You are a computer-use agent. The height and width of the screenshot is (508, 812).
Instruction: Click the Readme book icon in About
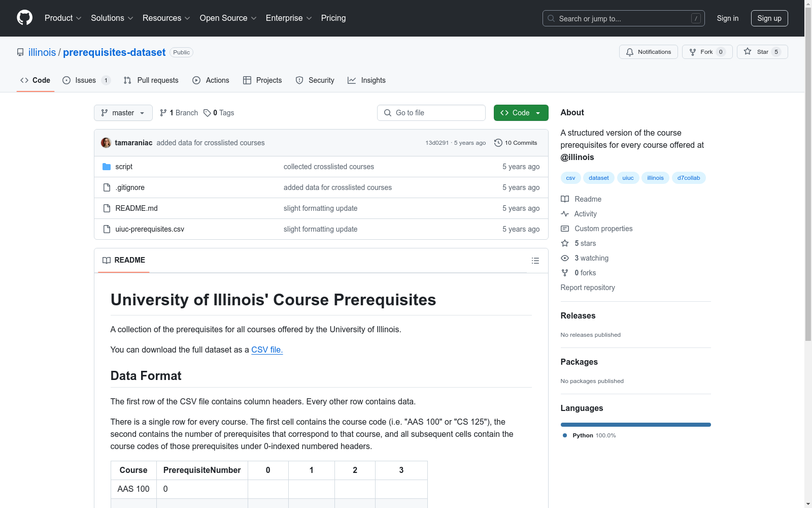pos(565,199)
